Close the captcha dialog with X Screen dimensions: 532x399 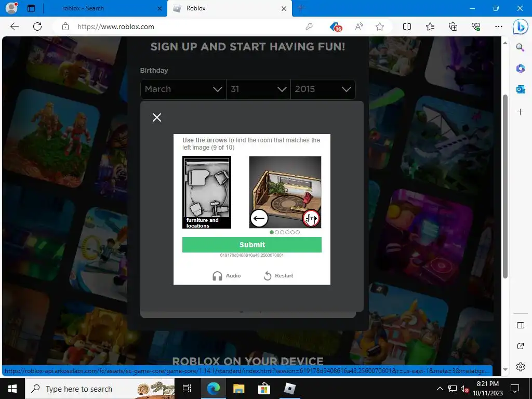[157, 117]
